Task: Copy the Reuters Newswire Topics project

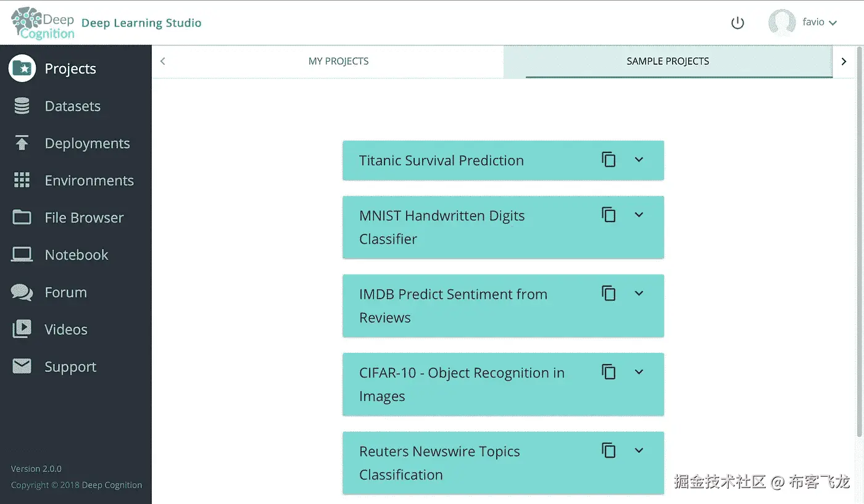Action: point(609,450)
